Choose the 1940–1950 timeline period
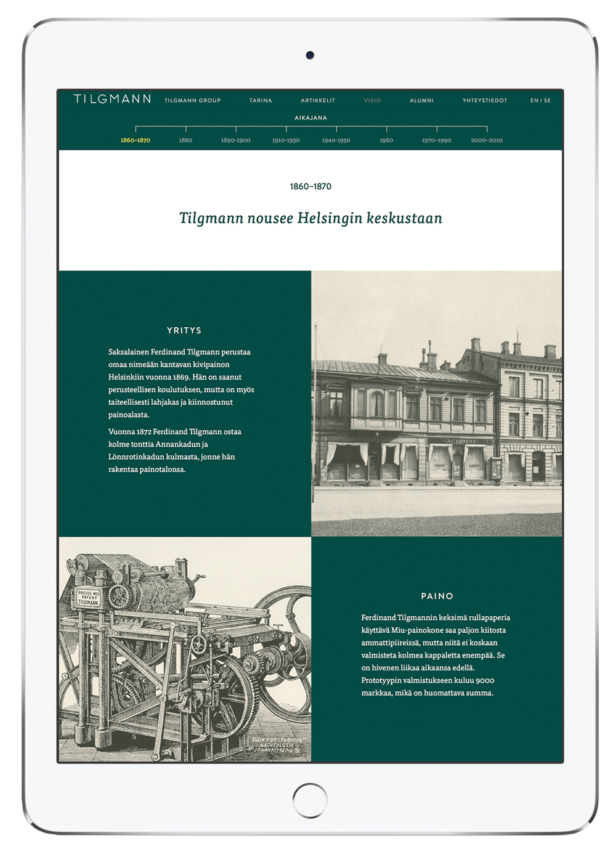Image resolution: width=616 pixels, height=854 pixels. point(336,140)
